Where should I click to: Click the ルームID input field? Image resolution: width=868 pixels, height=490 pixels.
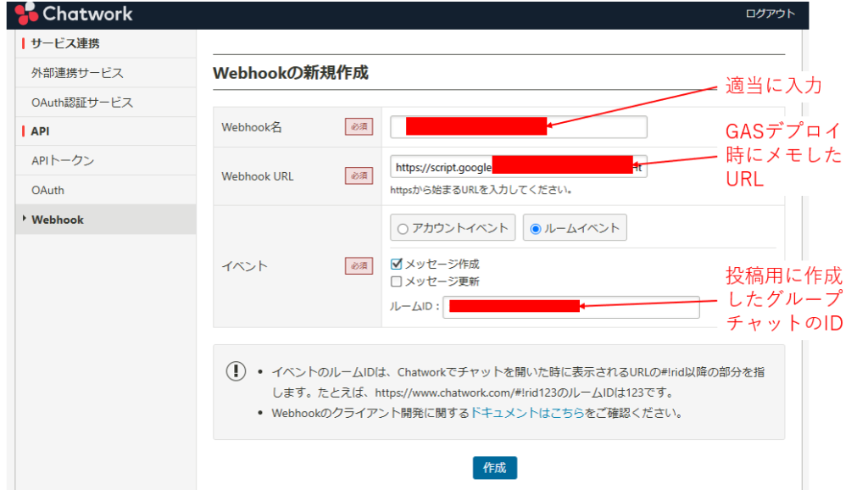pyautogui.click(x=570, y=307)
